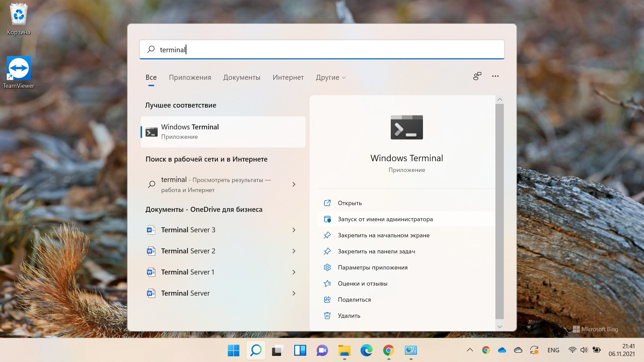The image size is (644, 362).
Task: Open Widgets on the taskbar
Action: coord(300,351)
